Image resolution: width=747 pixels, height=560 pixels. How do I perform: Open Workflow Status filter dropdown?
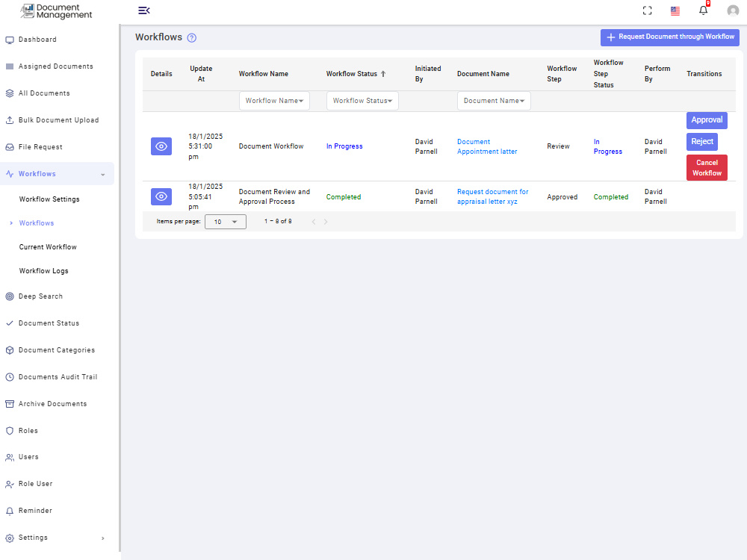362,101
